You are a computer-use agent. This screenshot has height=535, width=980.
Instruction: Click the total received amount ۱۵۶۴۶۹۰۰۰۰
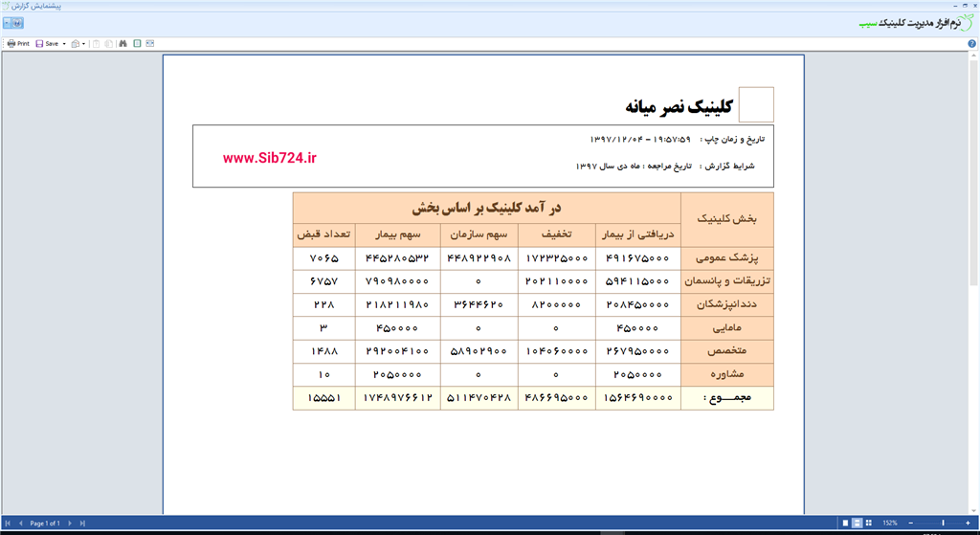[x=637, y=397]
